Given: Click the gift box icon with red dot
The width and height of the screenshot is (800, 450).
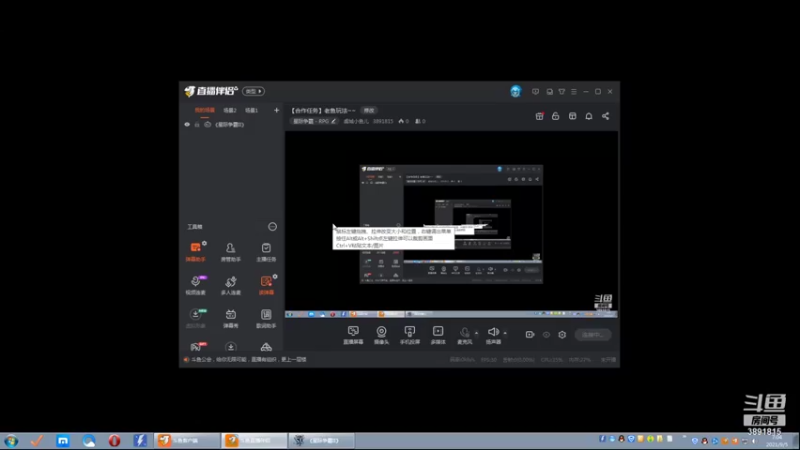Looking at the screenshot, I should 539,116.
